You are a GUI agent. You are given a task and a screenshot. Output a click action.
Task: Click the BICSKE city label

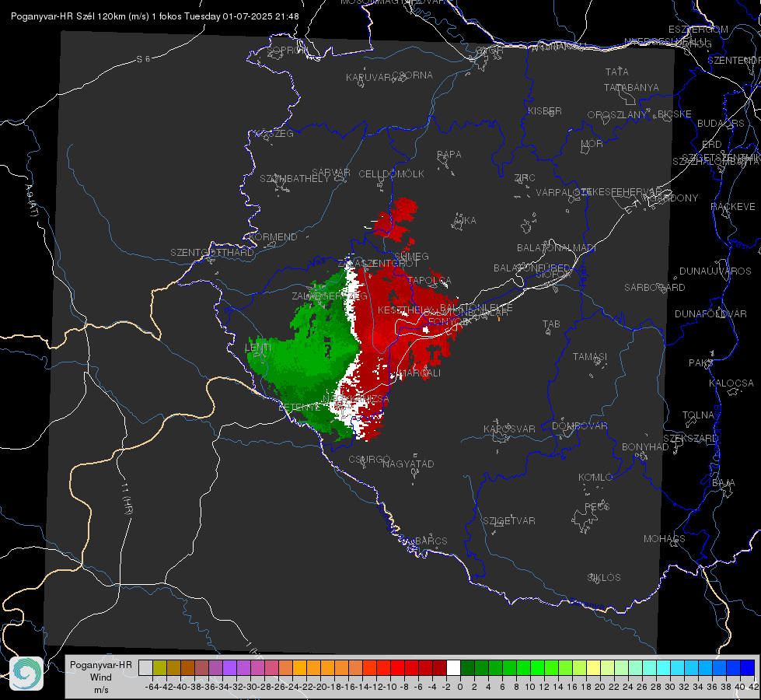[675, 114]
